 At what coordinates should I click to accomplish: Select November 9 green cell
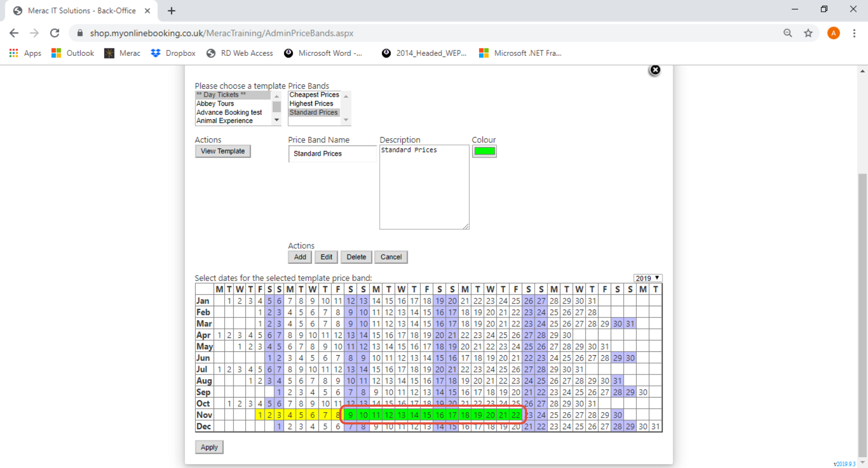click(351, 415)
